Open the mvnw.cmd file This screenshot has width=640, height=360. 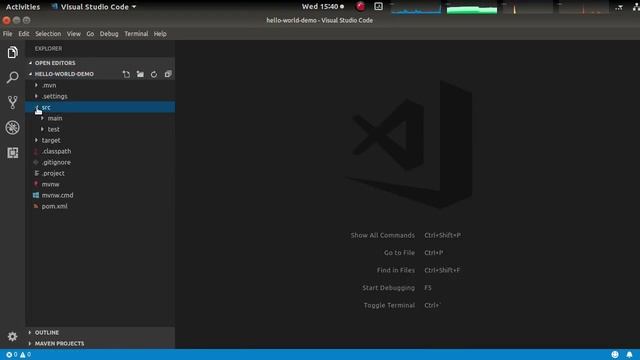[100, 196]
